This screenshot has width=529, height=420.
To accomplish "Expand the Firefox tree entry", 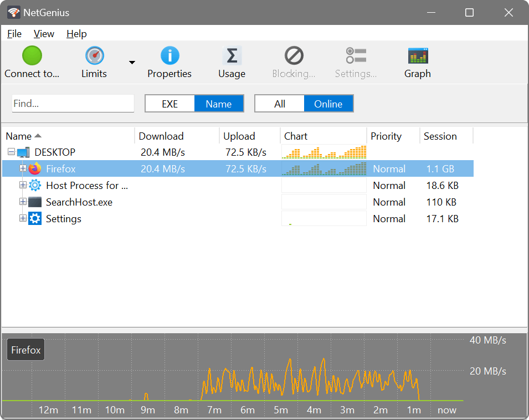I will click(23, 169).
